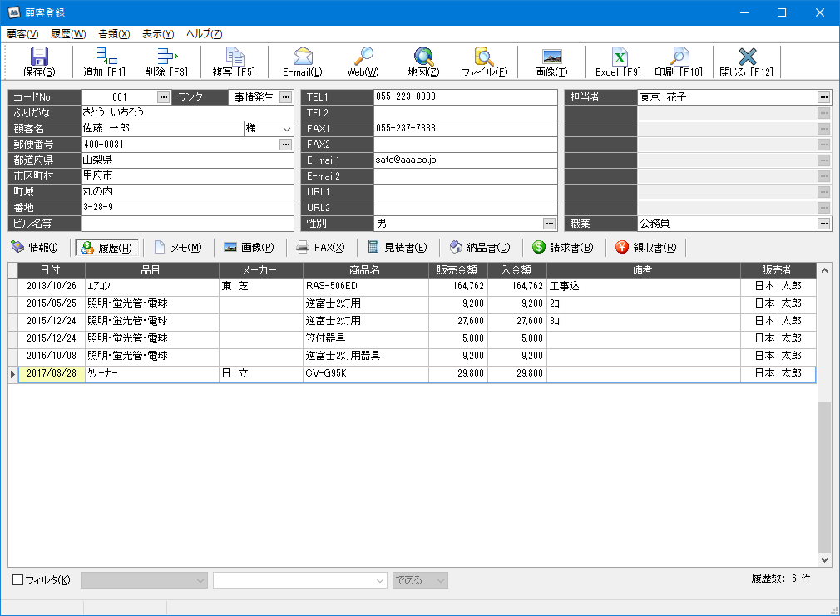Click the ふりがな field さとう いちろう
Viewport: 840px width, 616px height.
[187, 113]
